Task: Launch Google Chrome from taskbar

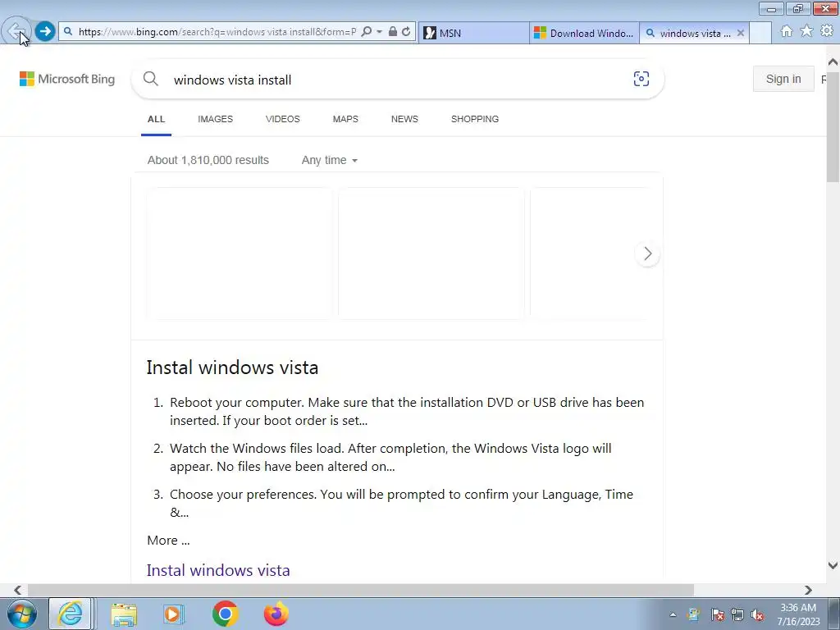Action: coord(225,614)
